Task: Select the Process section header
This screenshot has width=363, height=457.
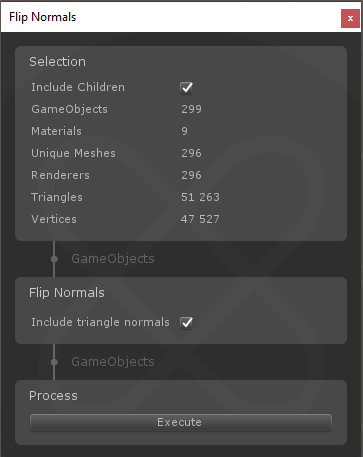Action: pos(53,396)
